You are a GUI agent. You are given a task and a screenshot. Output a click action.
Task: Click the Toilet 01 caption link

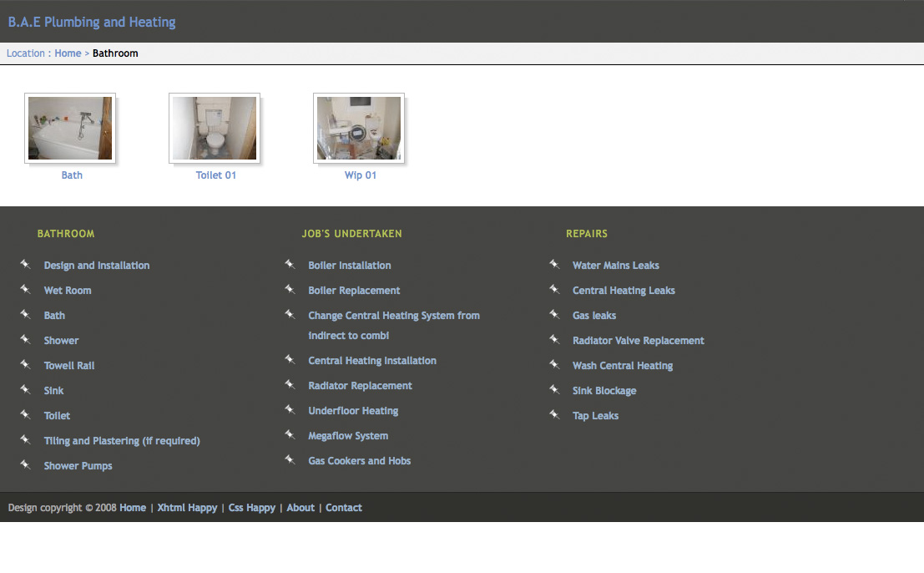pos(215,175)
